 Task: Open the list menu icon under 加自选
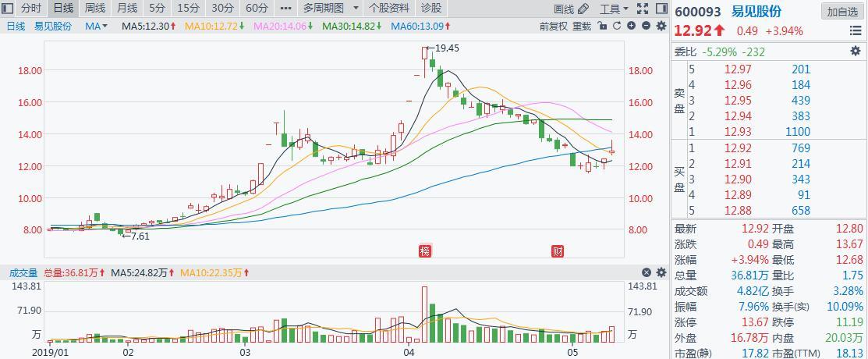click(x=856, y=31)
